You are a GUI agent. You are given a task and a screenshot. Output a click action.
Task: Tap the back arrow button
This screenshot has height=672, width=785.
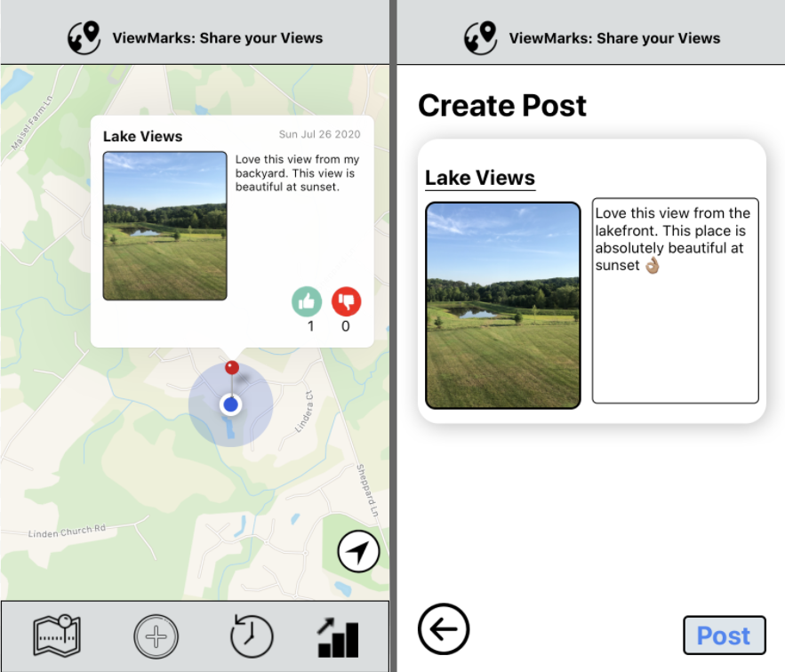pyautogui.click(x=444, y=629)
